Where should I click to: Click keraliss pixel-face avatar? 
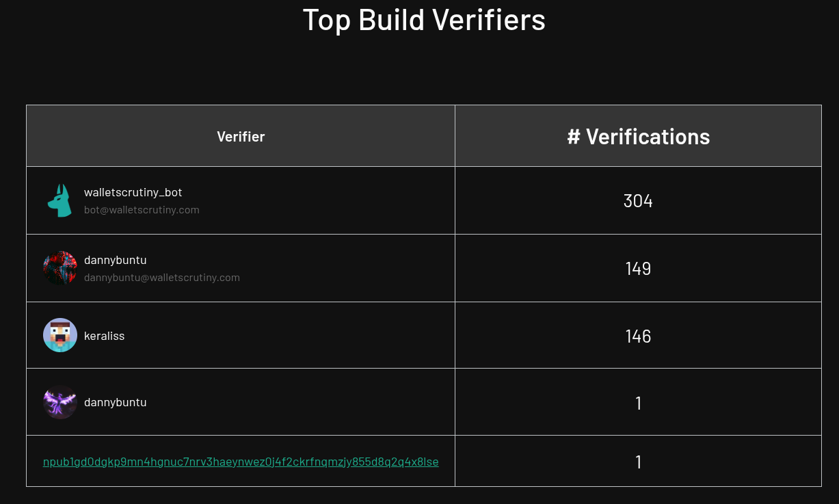click(60, 335)
